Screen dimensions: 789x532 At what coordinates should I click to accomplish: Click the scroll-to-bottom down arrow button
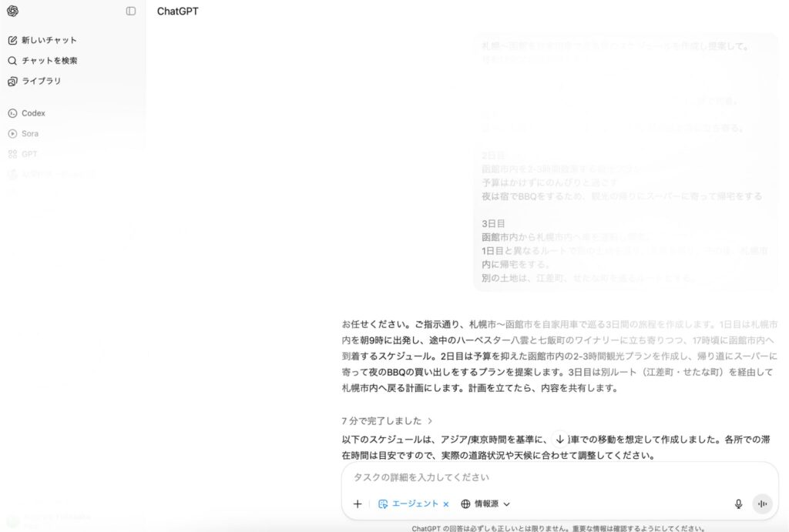pos(560,439)
